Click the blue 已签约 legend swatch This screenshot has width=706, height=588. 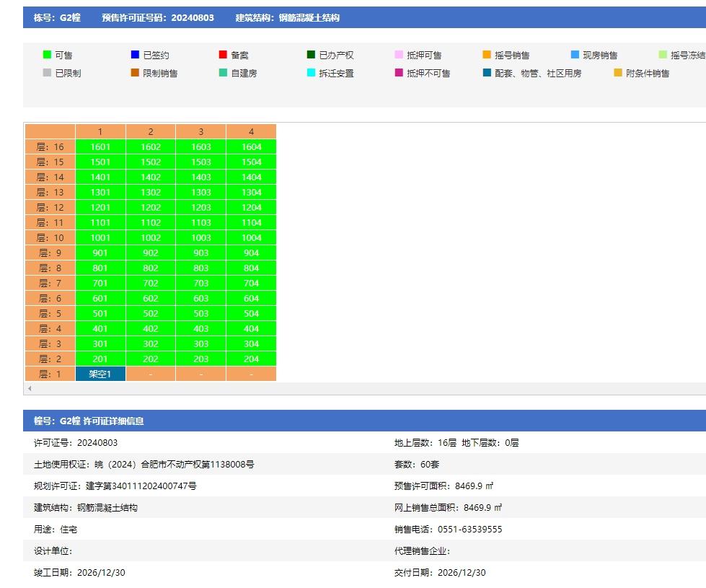(135, 55)
